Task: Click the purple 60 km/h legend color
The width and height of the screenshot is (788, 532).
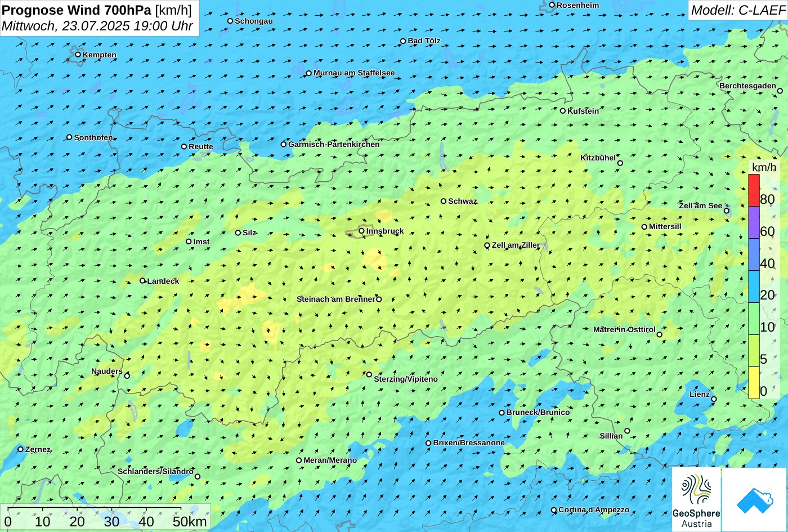Action: click(754, 222)
